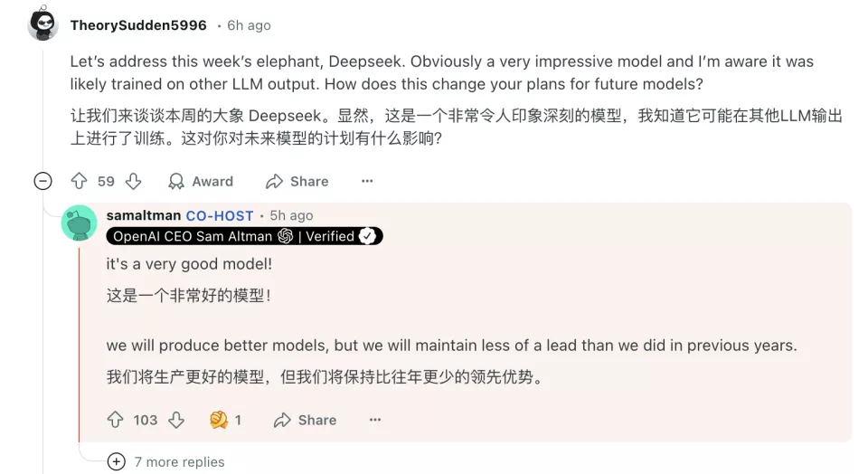Give an Award to the Deepseek question

tap(201, 181)
